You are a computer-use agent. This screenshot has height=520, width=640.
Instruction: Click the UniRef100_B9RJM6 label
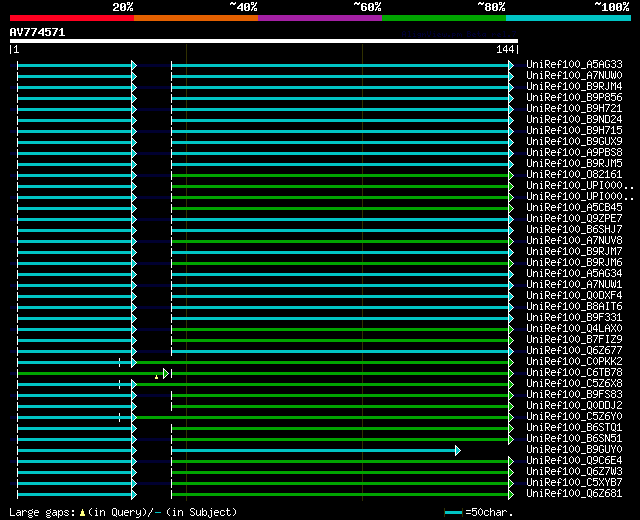click(x=574, y=263)
